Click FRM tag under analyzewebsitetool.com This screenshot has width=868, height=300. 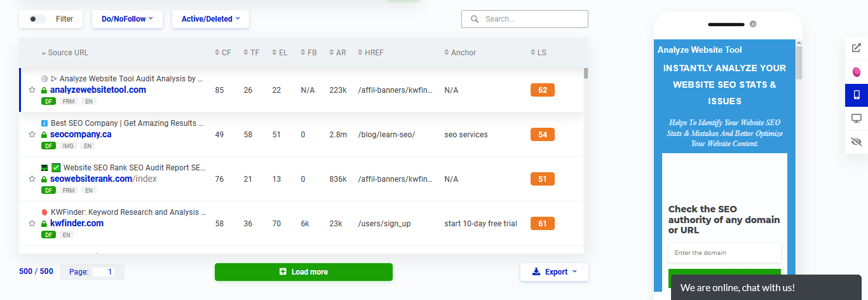click(68, 101)
